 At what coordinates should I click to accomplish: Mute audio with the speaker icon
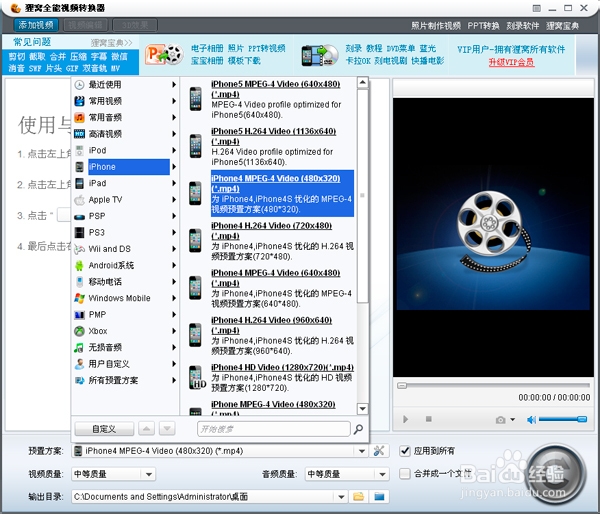(x=532, y=420)
